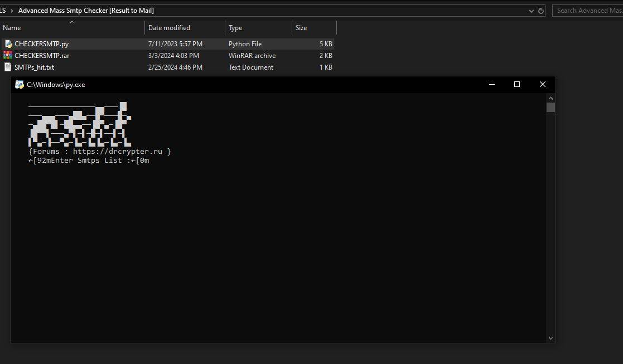623x364 pixels.
Task: Click the py.exe console window icon
Action: click(x=19, y=85)
